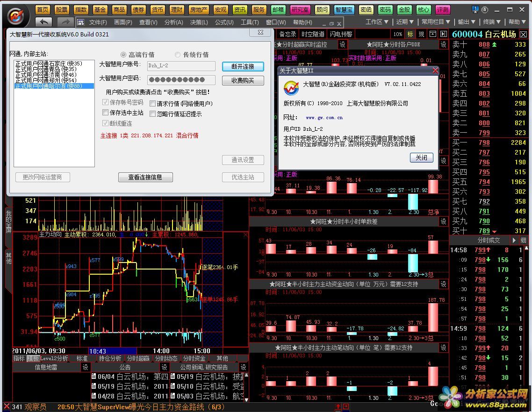Click the 关闭 button in 关于大智慧 dialog

[x=421, y=158]
